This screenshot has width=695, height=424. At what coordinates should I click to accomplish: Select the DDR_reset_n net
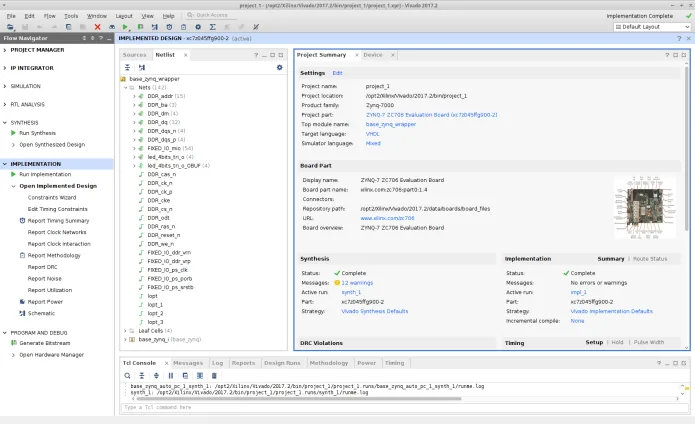pos(164,235)
